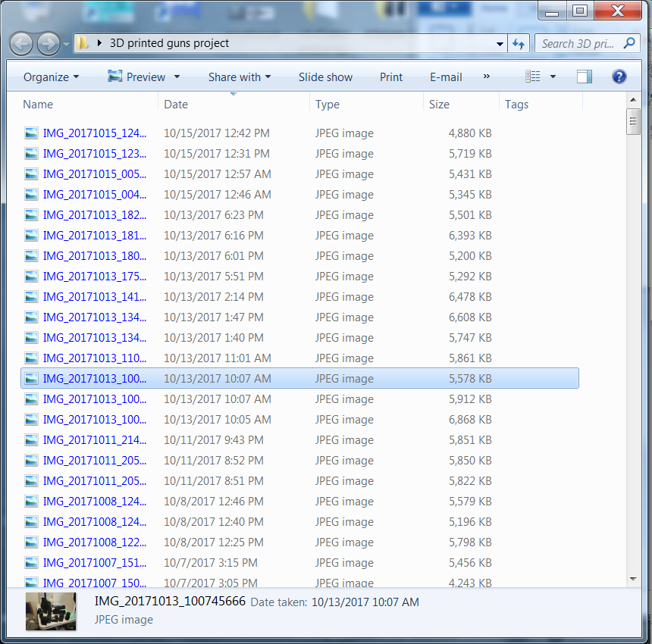Click the 6,608 KB size cell
652x644 pixels.
(470, 317)
